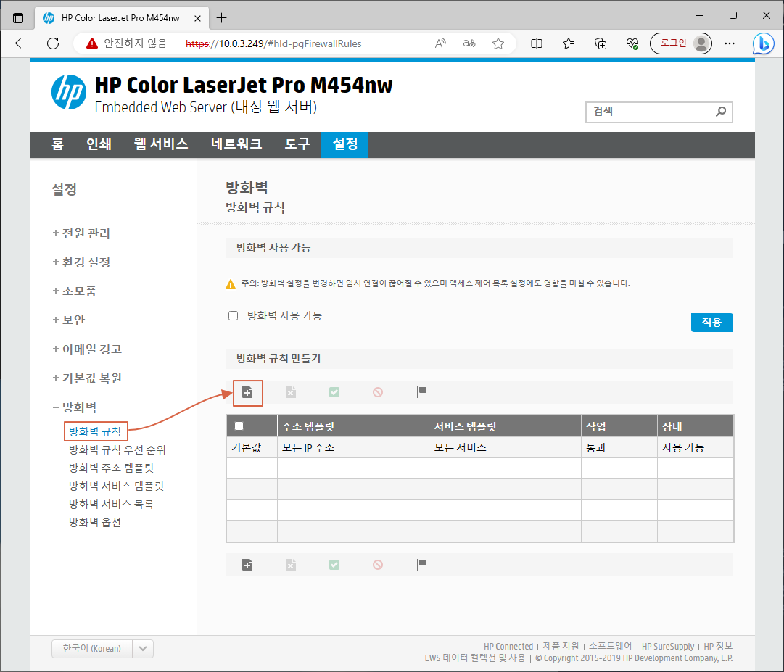Click the delete rule icon above table
This screenshot has height=672, width=784.
point(291,392)
